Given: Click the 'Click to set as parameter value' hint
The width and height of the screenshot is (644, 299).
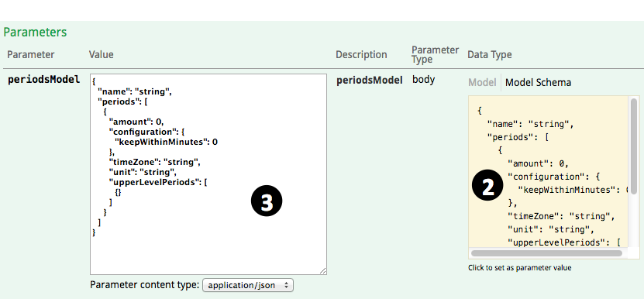Looking at the screenshot, I should click(519, 268).
